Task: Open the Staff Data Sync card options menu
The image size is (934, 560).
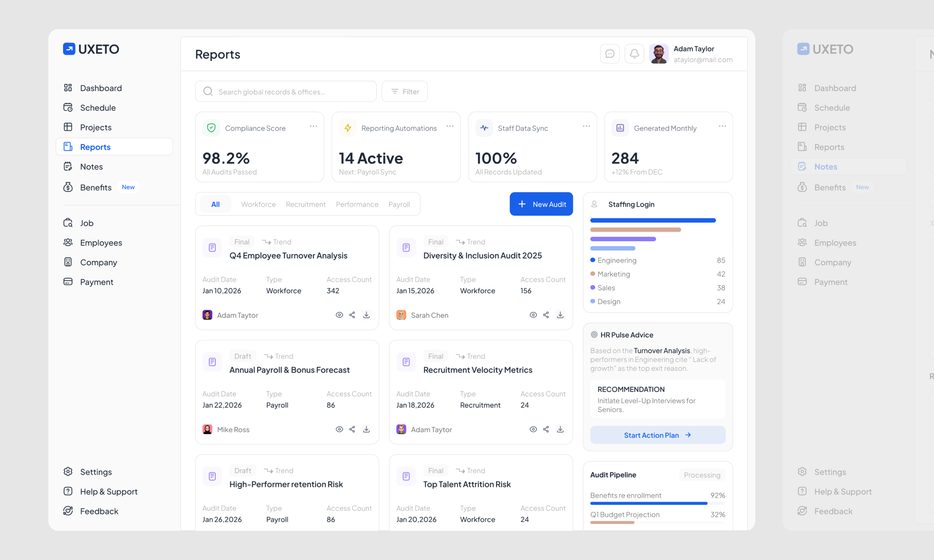Action: (x=586, y=126)
